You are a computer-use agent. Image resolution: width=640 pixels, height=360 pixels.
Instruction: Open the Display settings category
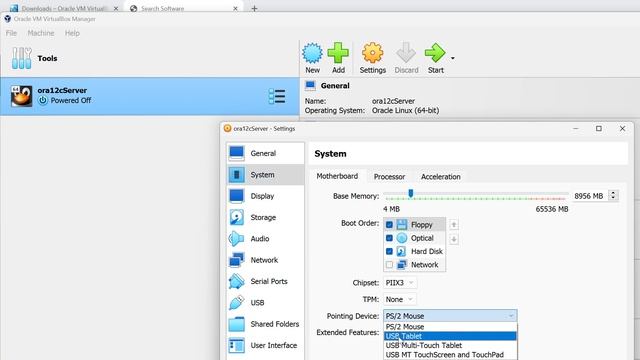[265, 196]
